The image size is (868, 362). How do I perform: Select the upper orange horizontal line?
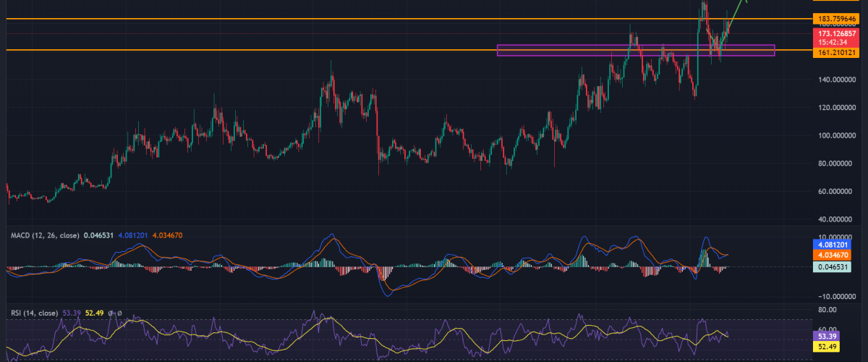pyautogui.click(x=362, y=18)
